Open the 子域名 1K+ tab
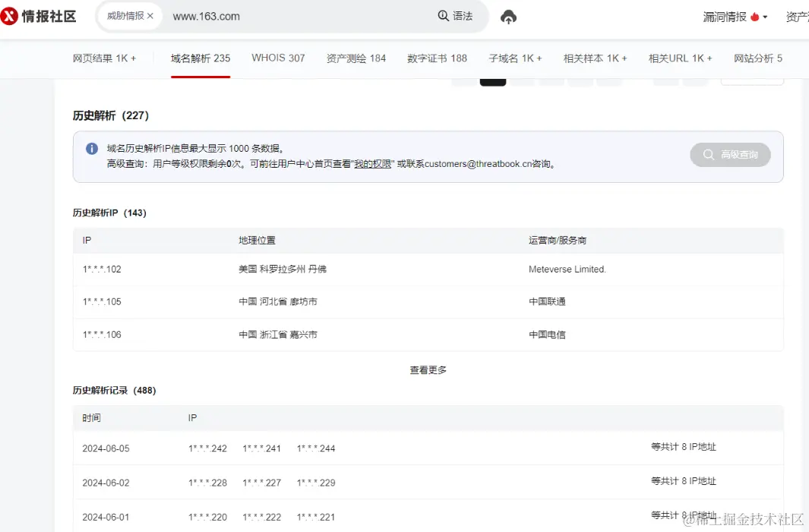The height and width of the screenshot is (532, 809). click(515, 58)
